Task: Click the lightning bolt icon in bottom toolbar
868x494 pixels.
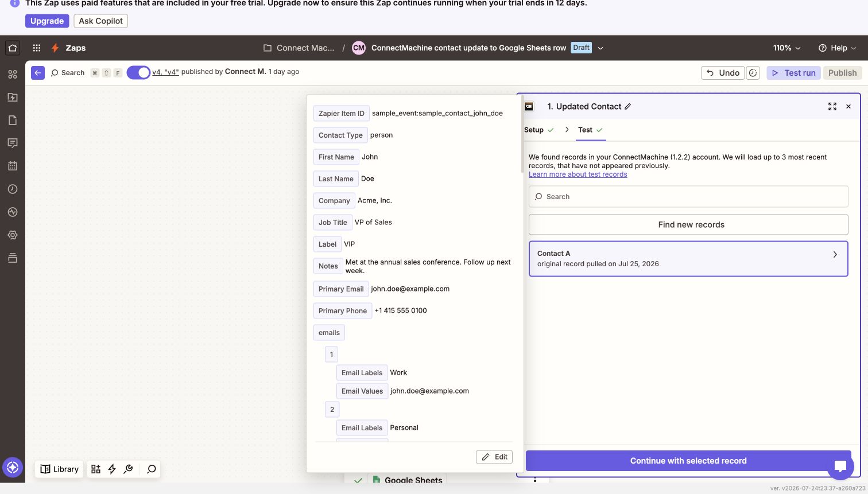Action: 112,469
